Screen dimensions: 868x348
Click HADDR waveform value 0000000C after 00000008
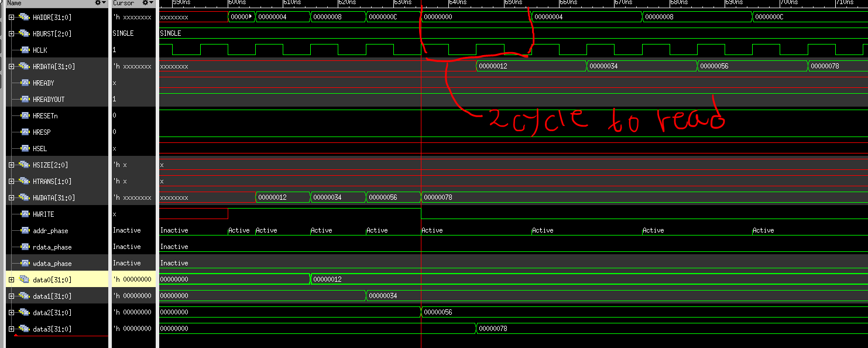click(x=383, y=17)
